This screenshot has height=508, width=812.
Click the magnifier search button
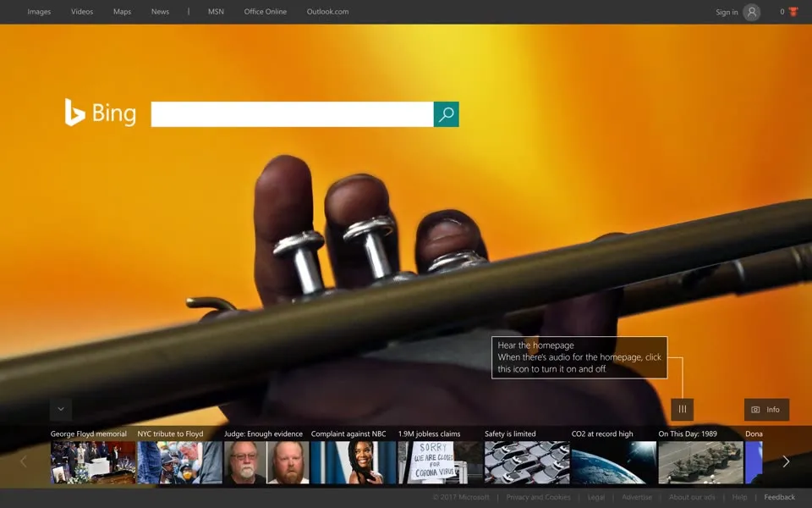click(446, 114)
